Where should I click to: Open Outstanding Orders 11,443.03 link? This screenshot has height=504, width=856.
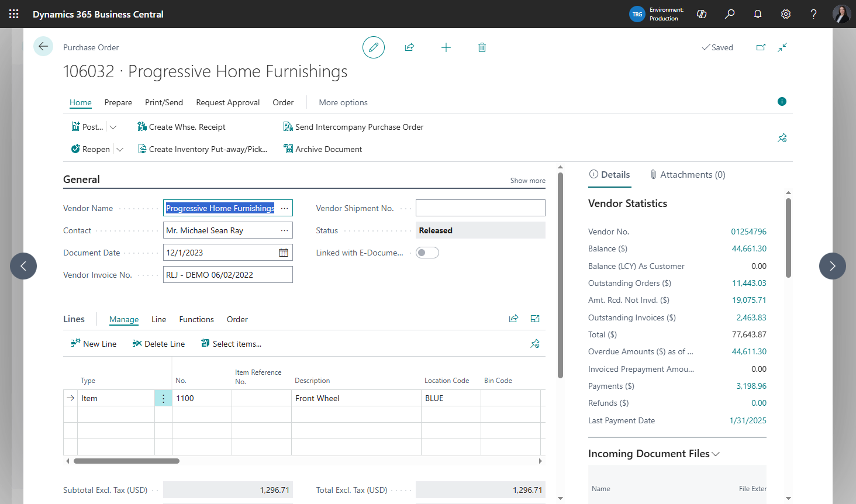(x=749, y=283)
